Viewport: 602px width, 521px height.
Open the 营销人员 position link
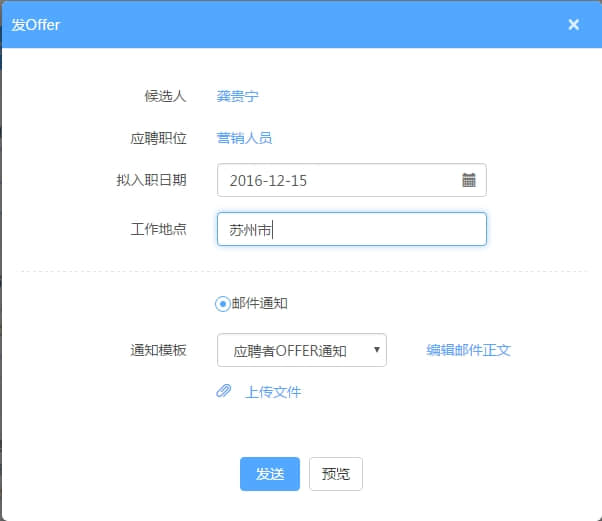click(244, 138)
